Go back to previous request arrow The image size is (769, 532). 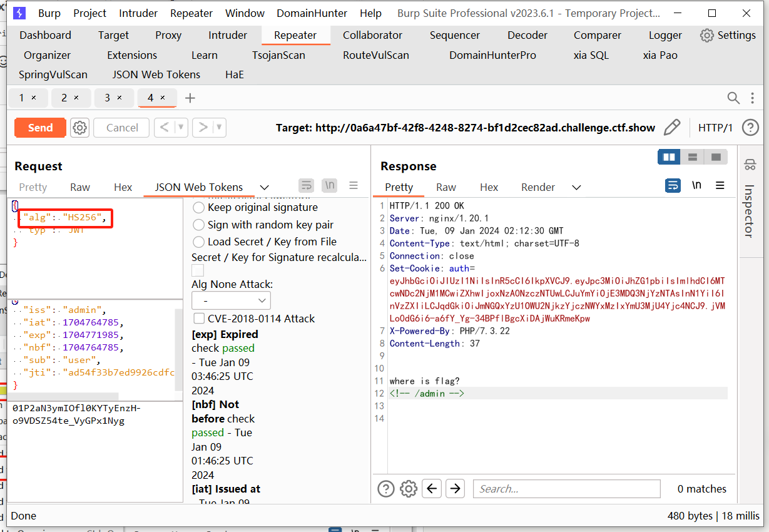click(x=164, y=128)
